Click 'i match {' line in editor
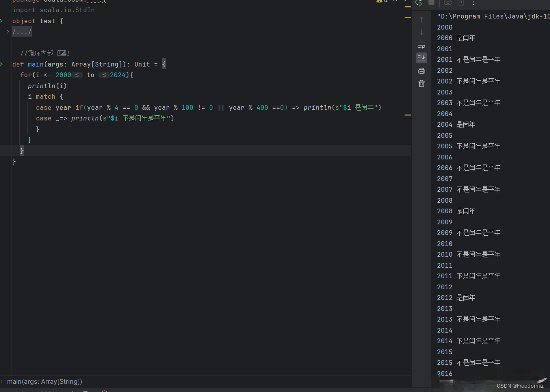Screen dimensions: 550x392 45,96
